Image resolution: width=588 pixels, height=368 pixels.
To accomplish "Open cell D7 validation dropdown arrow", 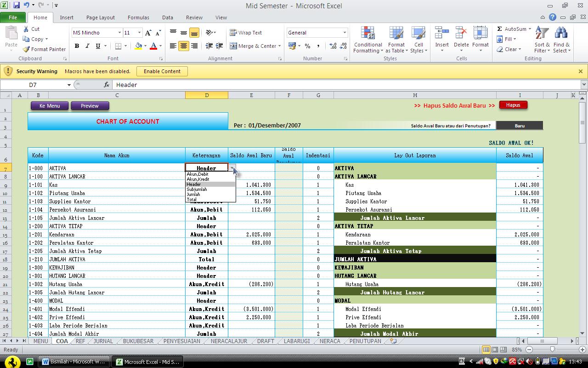I will (x=232, y=168).
